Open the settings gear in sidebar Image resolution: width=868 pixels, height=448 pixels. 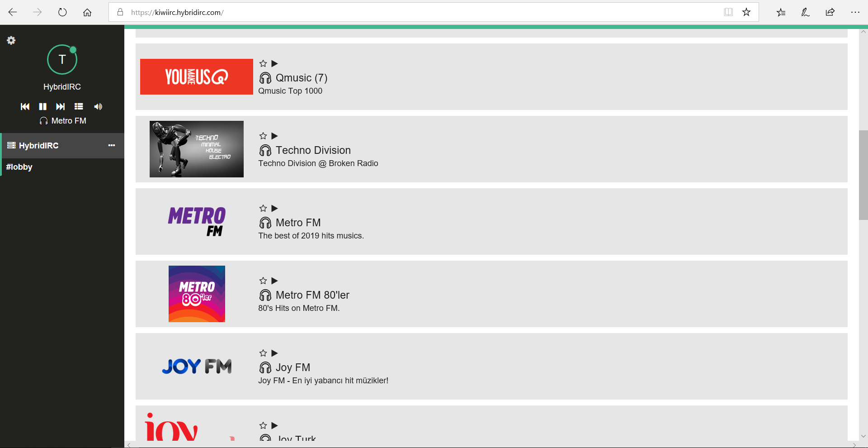11,40
